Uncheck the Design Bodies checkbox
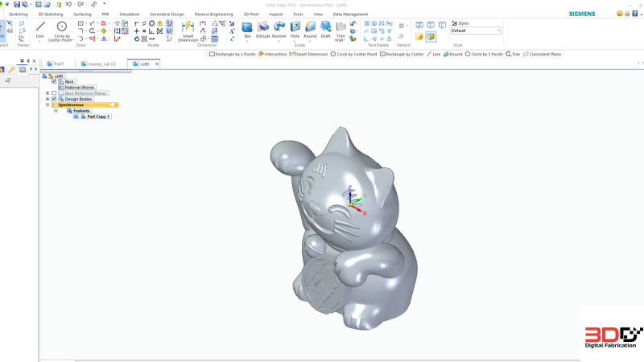644x362 pixels. click(54, 99)
